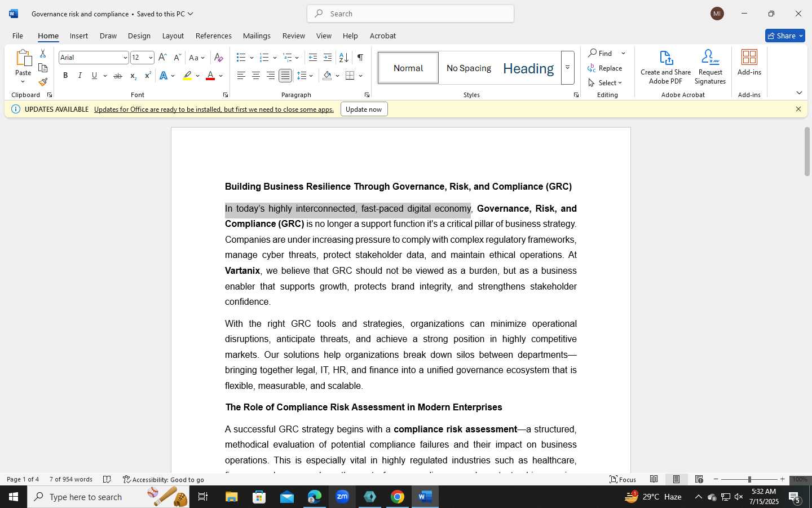The image size is (812, 508).
Task: Click the Sort A-Z icon
Action: [x=343, y=58]
